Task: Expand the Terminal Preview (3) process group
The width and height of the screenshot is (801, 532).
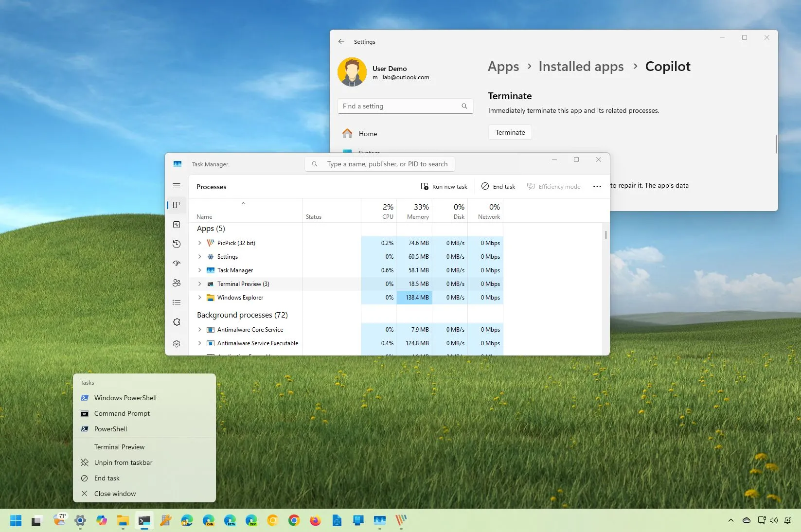Action: click(x=199, y=284)
